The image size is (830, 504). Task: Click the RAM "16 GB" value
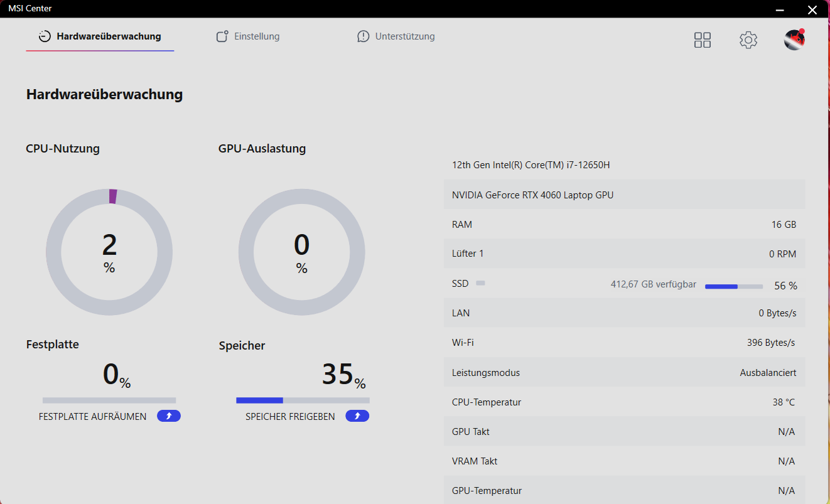coord(784,225)
